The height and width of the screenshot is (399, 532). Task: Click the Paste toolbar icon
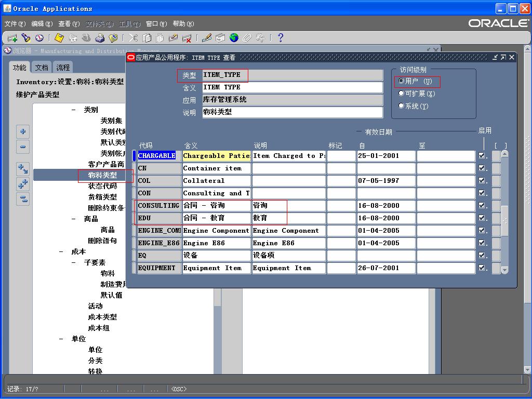(x=160, y=38)
